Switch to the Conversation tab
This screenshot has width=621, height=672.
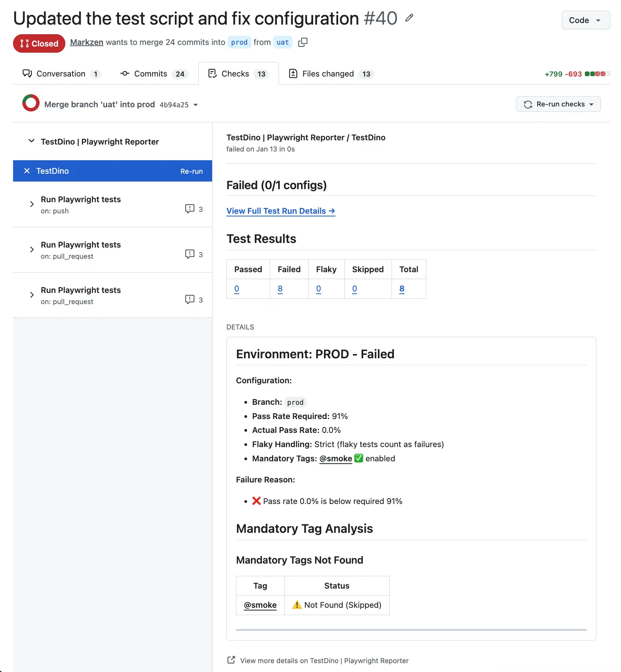(61, 73)
